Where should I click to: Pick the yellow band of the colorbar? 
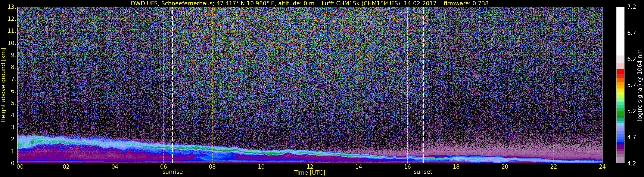tap(620, 90)
